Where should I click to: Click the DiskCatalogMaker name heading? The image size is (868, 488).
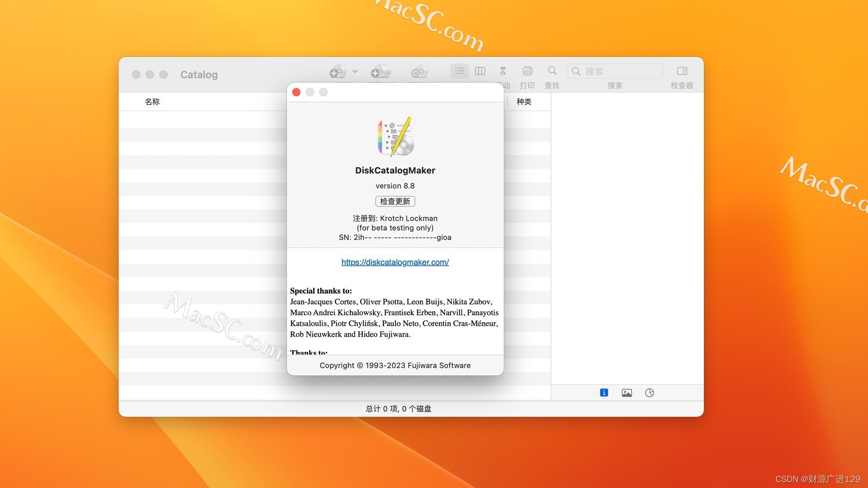(395, 170)
